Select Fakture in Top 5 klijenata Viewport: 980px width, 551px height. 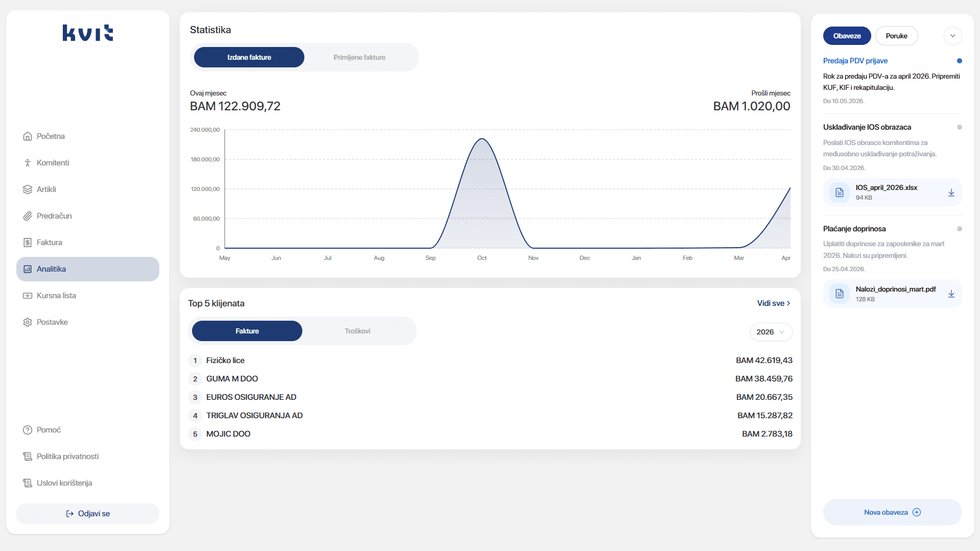point(247,331)
